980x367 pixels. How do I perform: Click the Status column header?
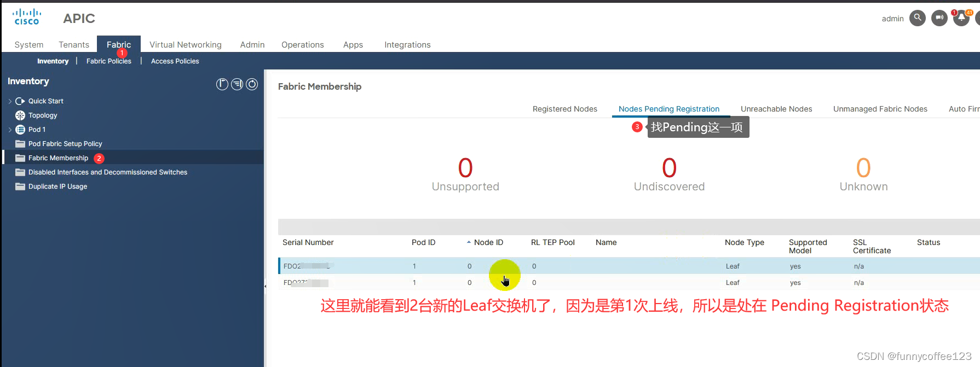tap(929, 242)
